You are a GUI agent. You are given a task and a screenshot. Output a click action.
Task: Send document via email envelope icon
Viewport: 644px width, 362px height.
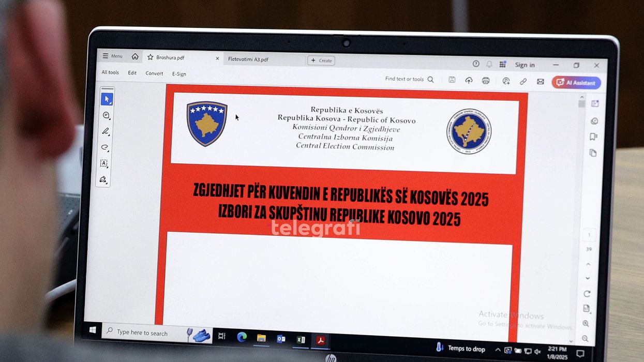pyautogui.click(x=540, y=81)
